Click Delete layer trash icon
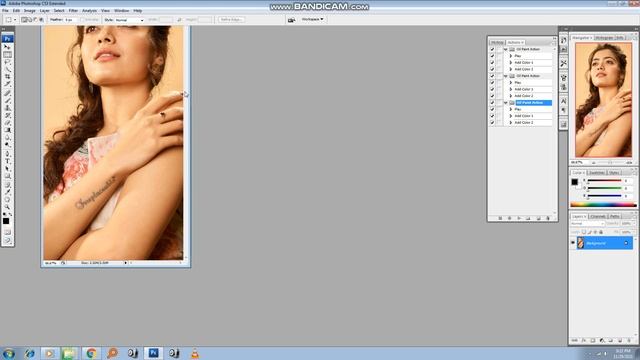The image size is (640, 360). [629, 340]
